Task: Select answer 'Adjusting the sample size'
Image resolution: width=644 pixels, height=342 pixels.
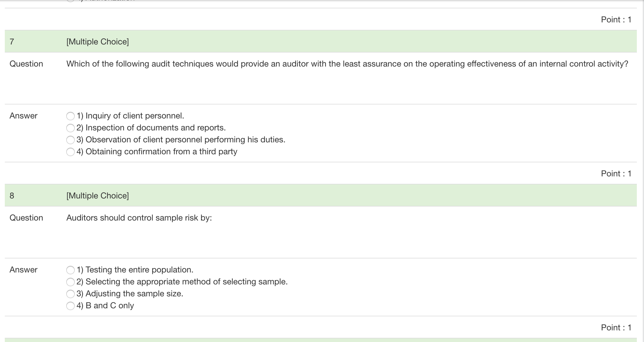Action: coord(70,294)
